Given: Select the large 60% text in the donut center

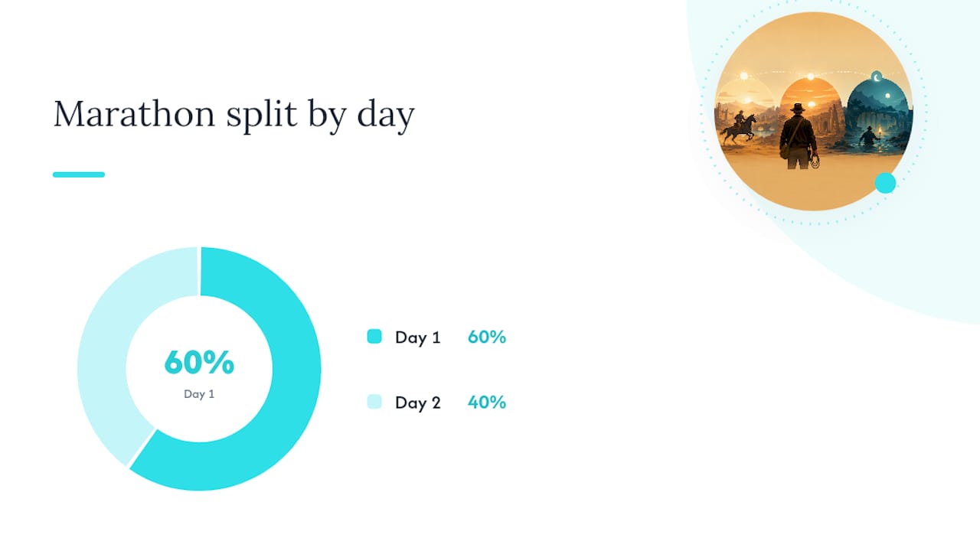Looking at the screenshot, I should (x=199, y=363).
